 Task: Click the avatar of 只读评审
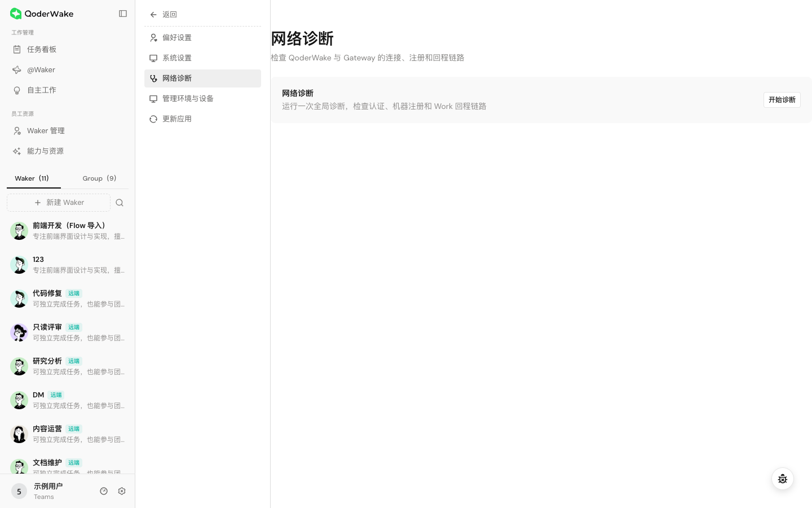click(19, 332)
